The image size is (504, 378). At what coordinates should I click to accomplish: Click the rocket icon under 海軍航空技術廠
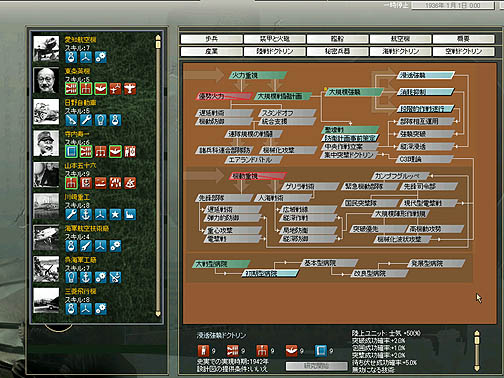(x=86, y=246)
